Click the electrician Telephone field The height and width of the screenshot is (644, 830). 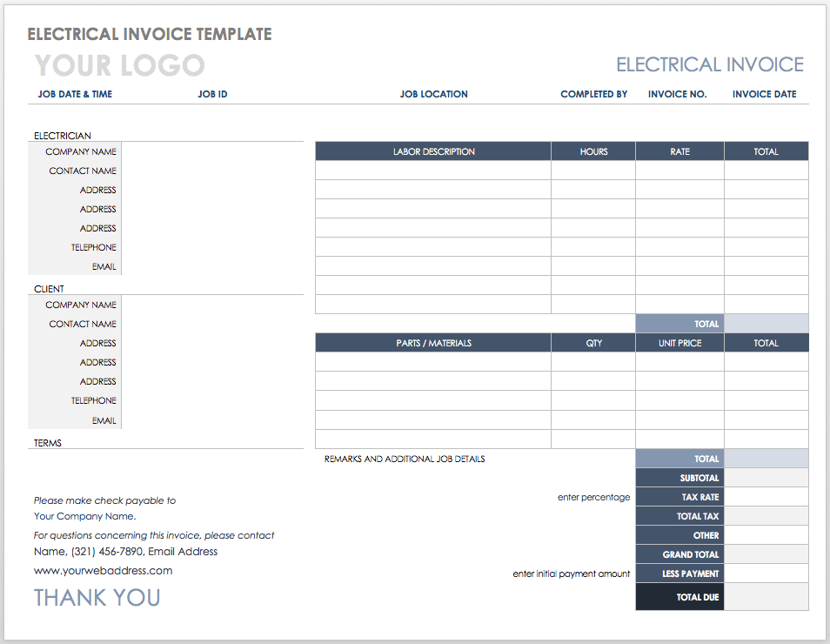click(212, 248)
